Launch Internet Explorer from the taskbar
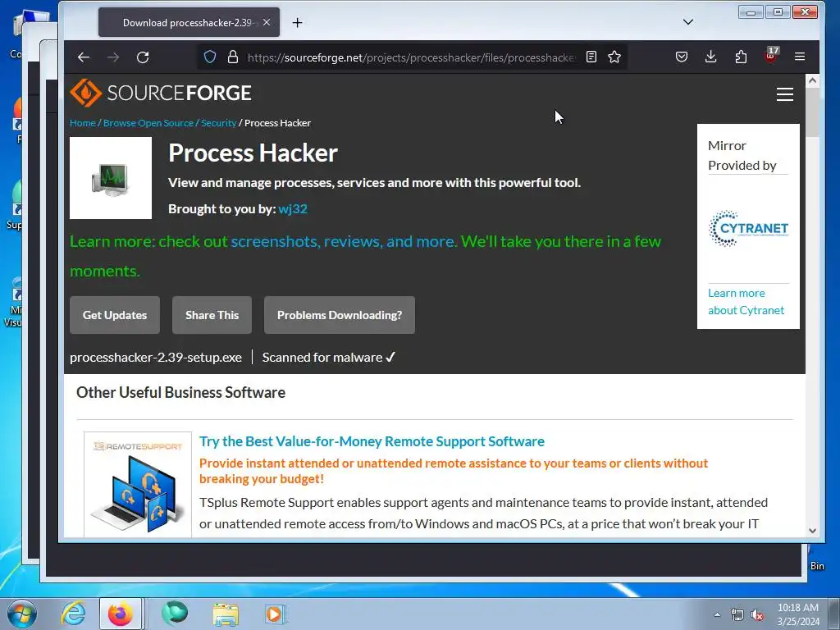The image size is (840, 630). (73, 614)
